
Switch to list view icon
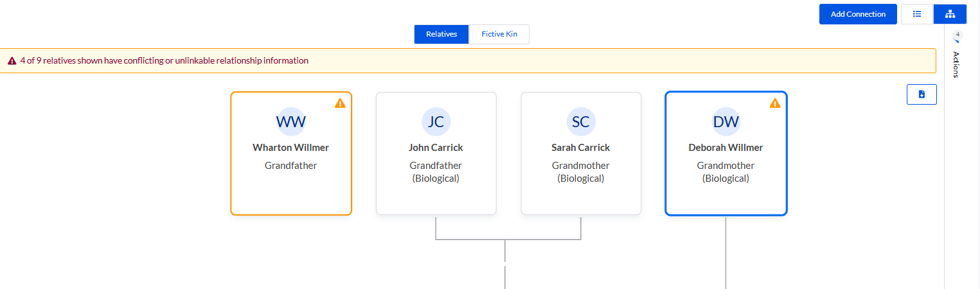(917, 14)
